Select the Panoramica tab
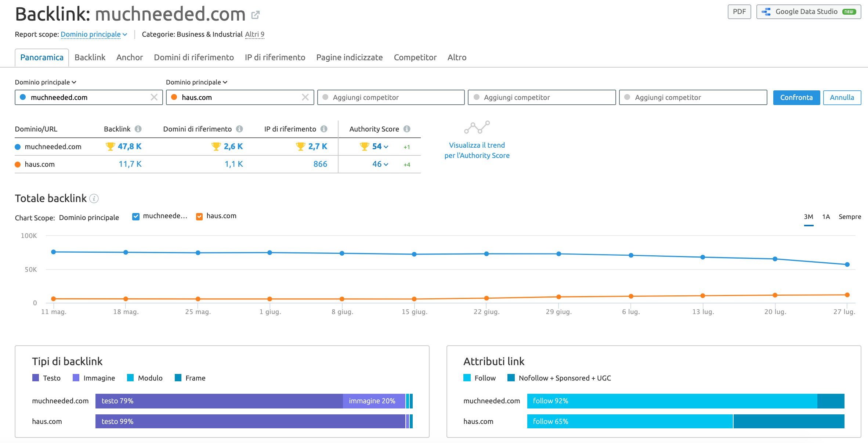The width and height of the screenshot is (868, 443). coord(42,58)
